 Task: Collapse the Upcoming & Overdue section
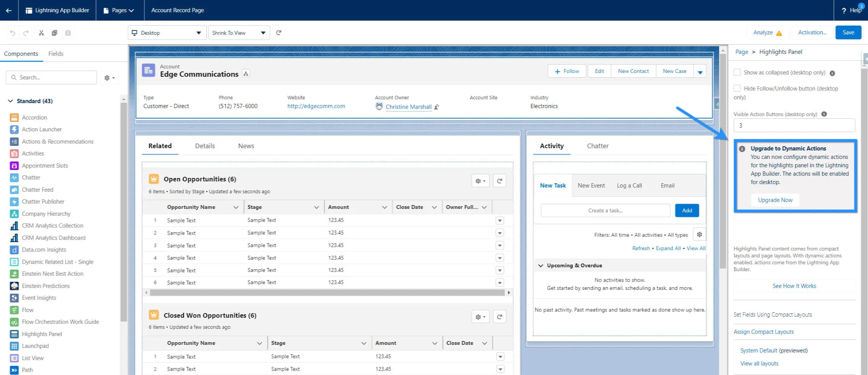541,265
